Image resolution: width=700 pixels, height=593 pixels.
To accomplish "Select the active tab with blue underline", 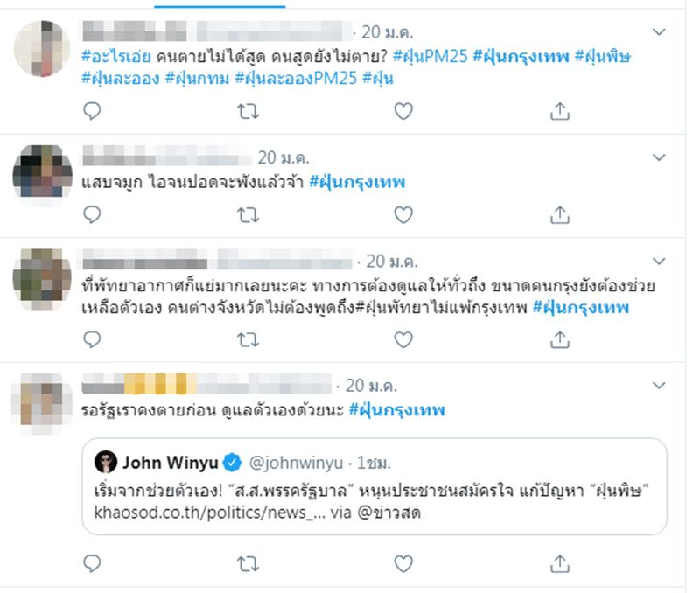I will click(220, 4).
